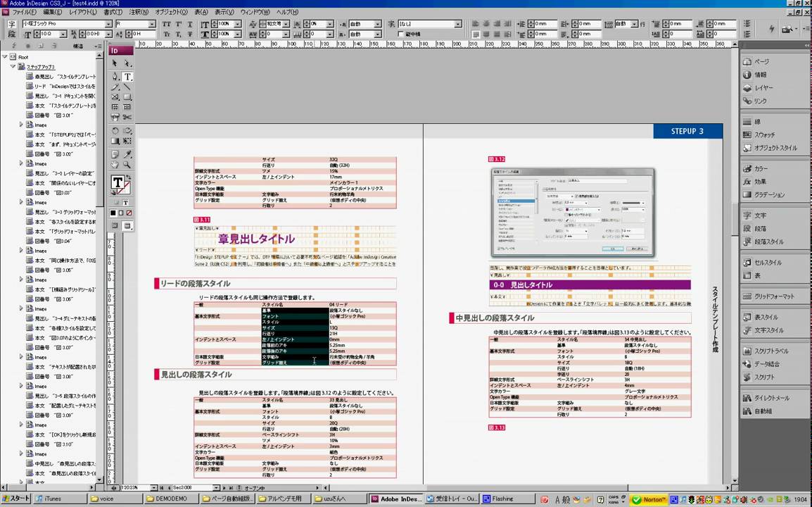Open font family dropdown 小塚ゴシック Pro
Image resolution: width=812 pixels, height=507 pixels.
[108, 24]
